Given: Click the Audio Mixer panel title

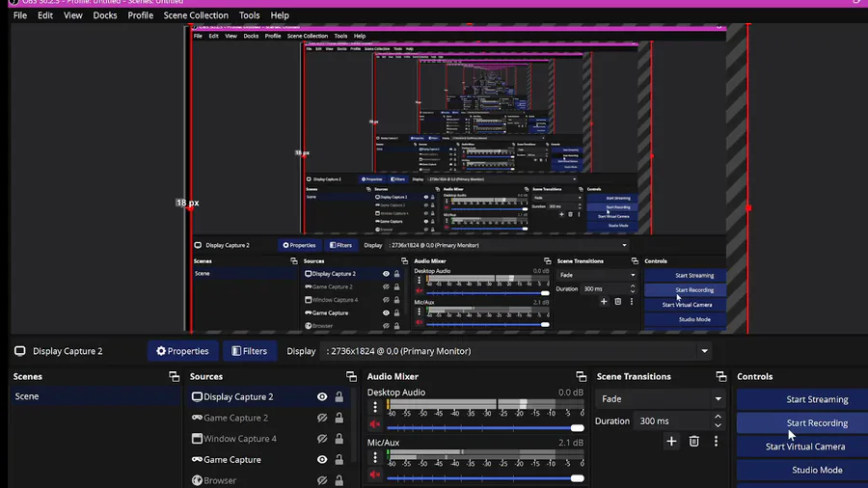Looking at the screenshot, I should click(393, 376).
